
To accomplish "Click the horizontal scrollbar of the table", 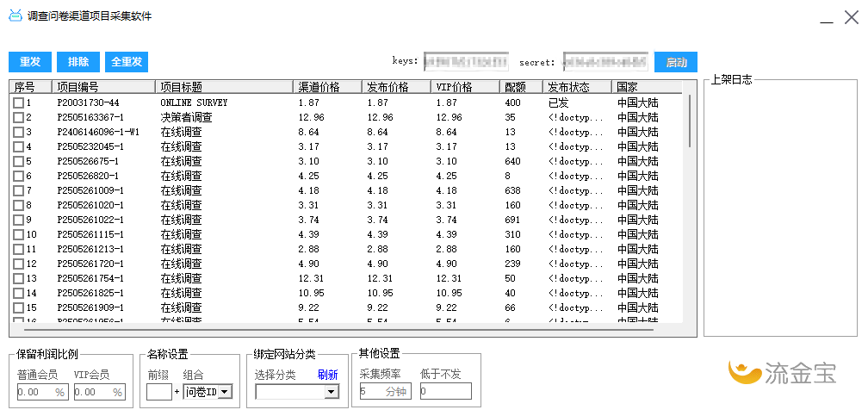I will [338, 330].
